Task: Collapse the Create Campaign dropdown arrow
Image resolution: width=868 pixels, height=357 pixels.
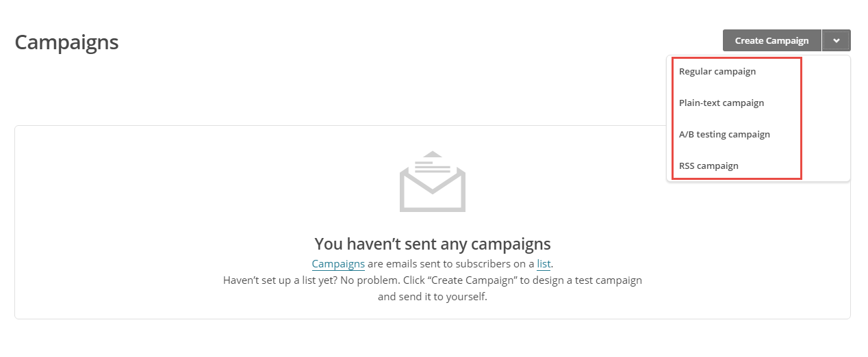Action: 837,40
